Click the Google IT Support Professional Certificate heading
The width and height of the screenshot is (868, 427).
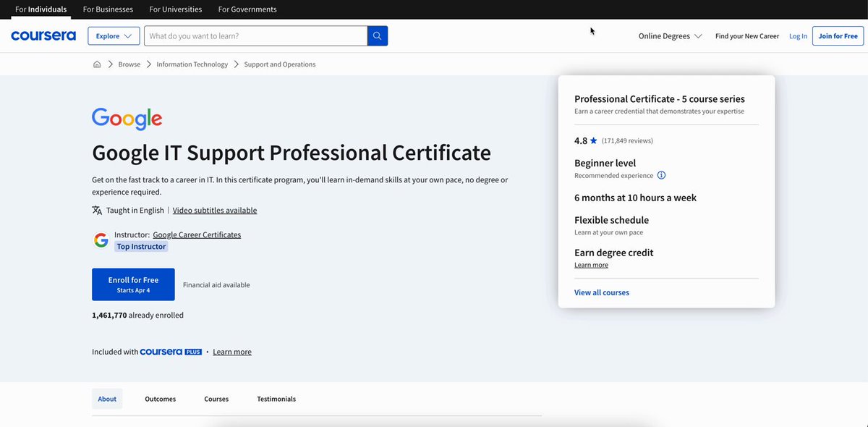292,153
